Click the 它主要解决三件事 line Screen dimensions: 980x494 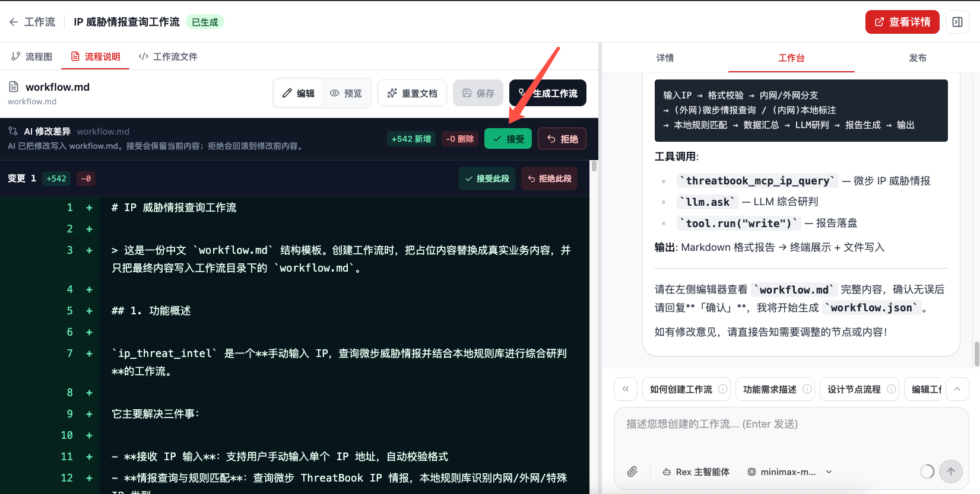pos(156,414)
